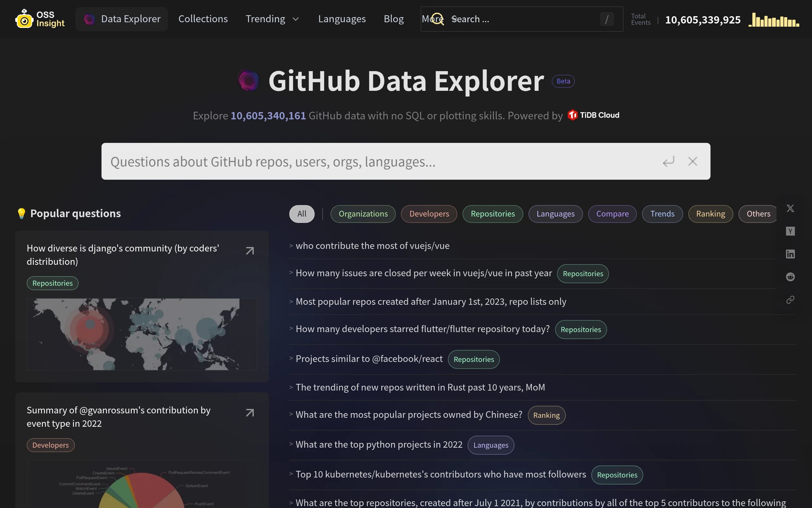Click the header Search input field
812x508 pixels.
click(522, 19)
